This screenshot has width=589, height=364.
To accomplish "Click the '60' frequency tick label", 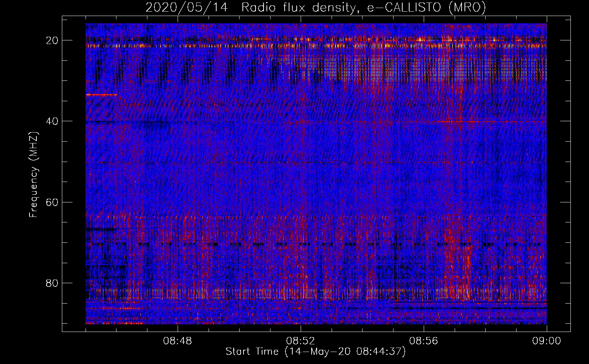I will (52, 202).
